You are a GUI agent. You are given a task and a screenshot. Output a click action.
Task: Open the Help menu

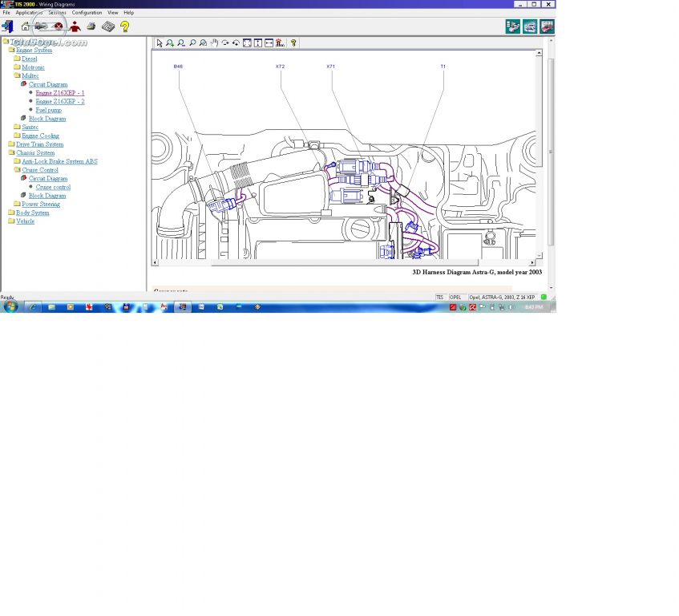tap(128, 13)
